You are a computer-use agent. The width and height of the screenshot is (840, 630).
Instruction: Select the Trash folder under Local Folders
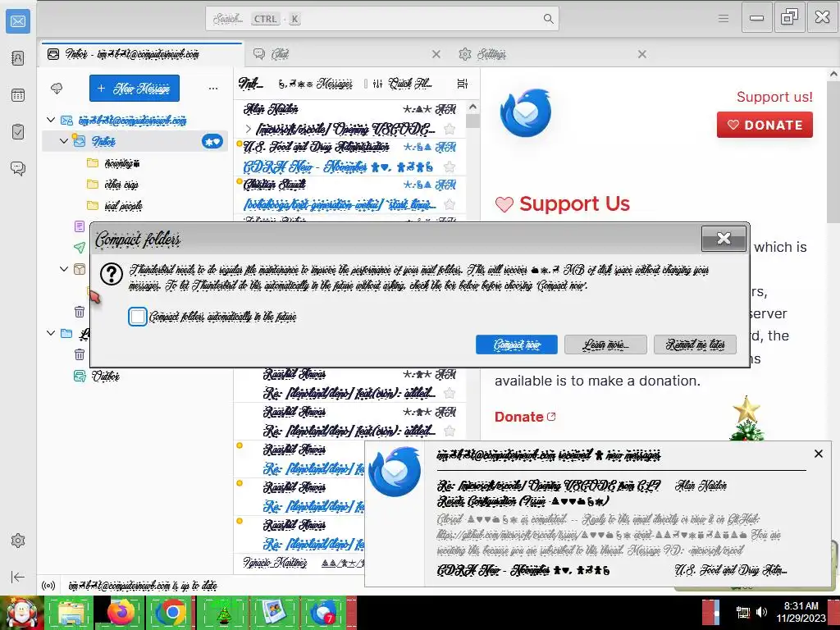pyautogui.click(x=80, y=354)
